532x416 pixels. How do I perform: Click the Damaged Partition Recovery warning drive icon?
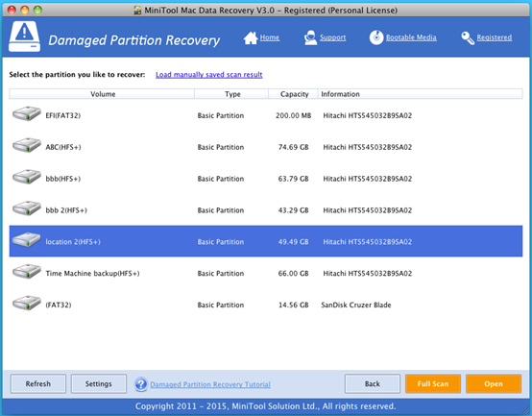click(24, 37)
